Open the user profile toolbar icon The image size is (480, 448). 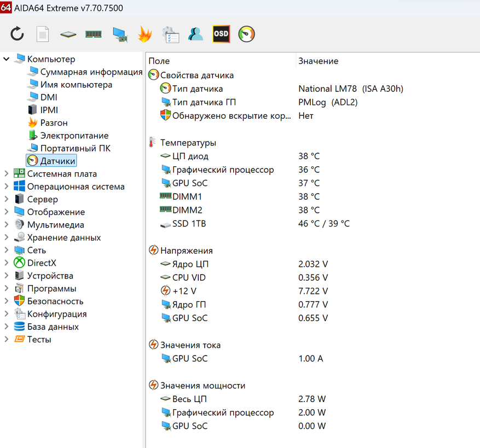(195, 34)
